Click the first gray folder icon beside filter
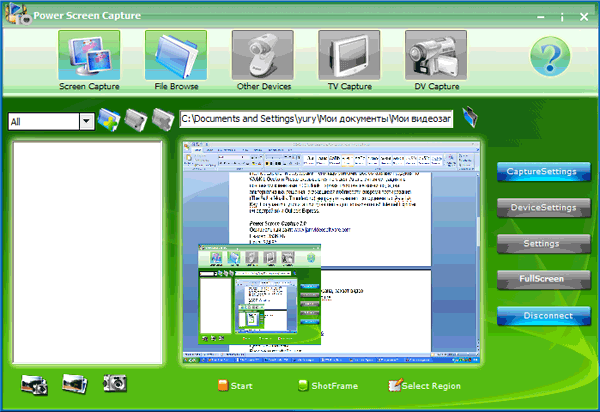Image resolution: width=600 pixels, height=412 pixels. click(136, 120)
